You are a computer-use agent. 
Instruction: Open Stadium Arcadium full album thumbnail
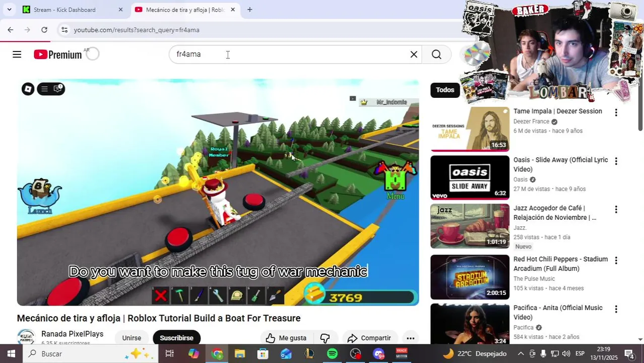click(470, 277)
